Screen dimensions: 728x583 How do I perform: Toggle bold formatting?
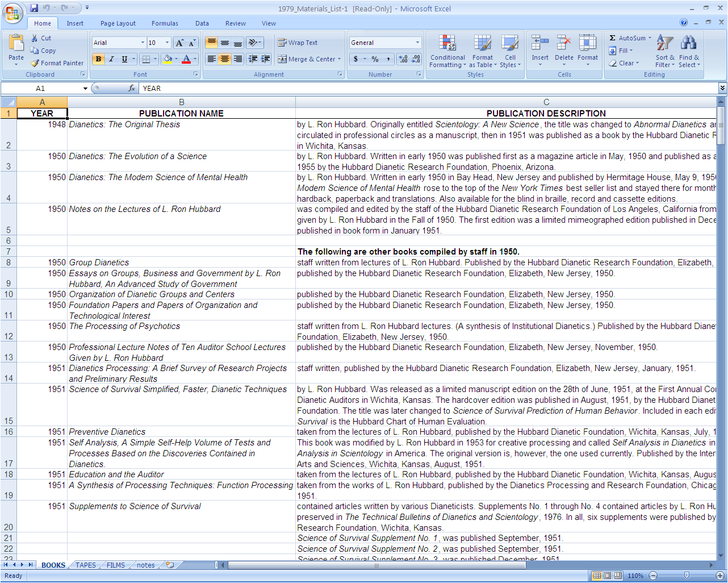click(x=99, y=59)
